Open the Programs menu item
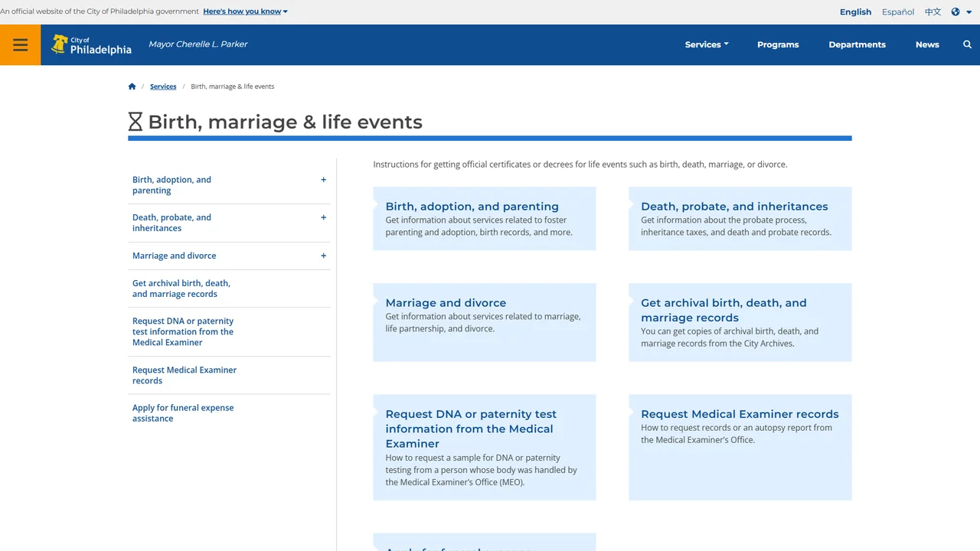The image size is (980, 551). pos(778,44)
